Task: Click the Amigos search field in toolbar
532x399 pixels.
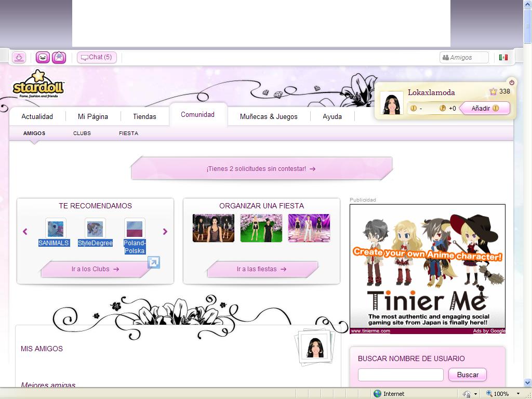Action: coord(464,58)
